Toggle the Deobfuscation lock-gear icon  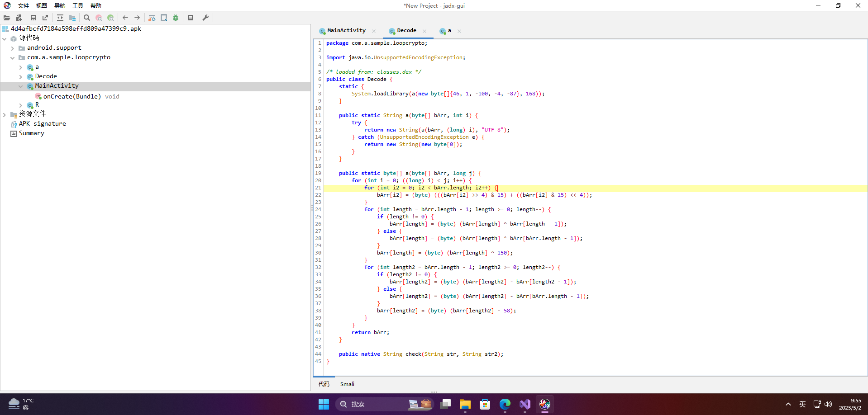coord(152,18)
